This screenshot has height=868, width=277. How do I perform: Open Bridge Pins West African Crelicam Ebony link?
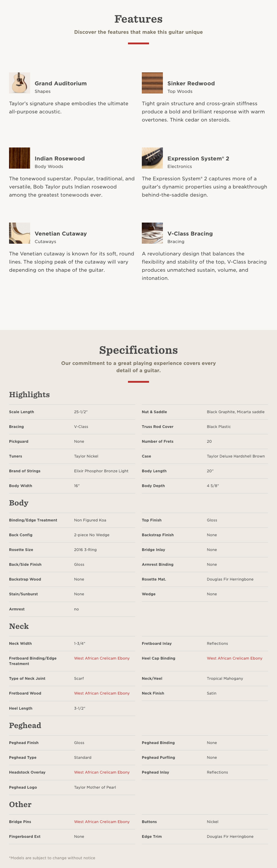click(x=102, y=822)
